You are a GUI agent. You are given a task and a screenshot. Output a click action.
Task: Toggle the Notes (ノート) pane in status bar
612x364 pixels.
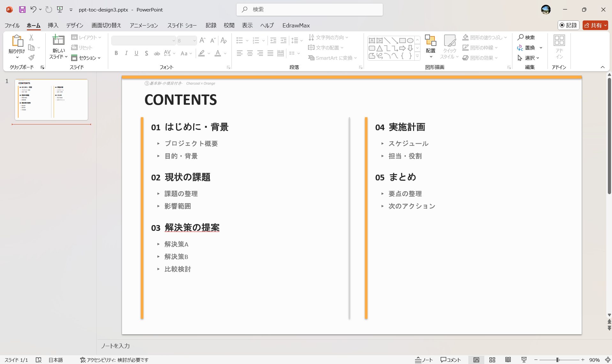(x=424, y=360)
